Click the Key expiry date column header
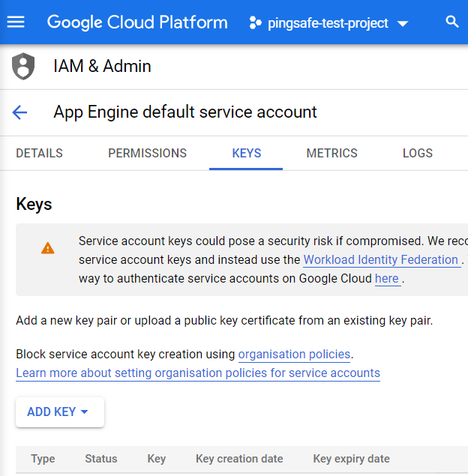The width and height of the screenshot is (468, 476). [x=351, y=459]
